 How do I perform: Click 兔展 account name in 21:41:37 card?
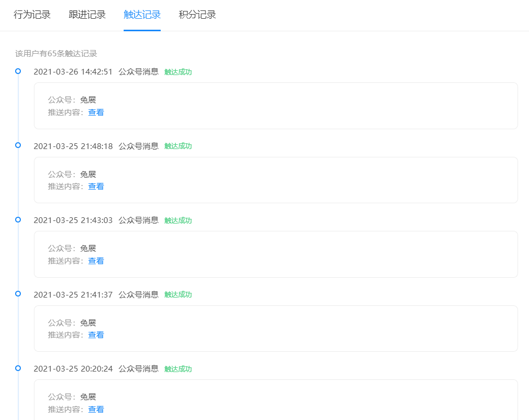click(x=88, y=323)
